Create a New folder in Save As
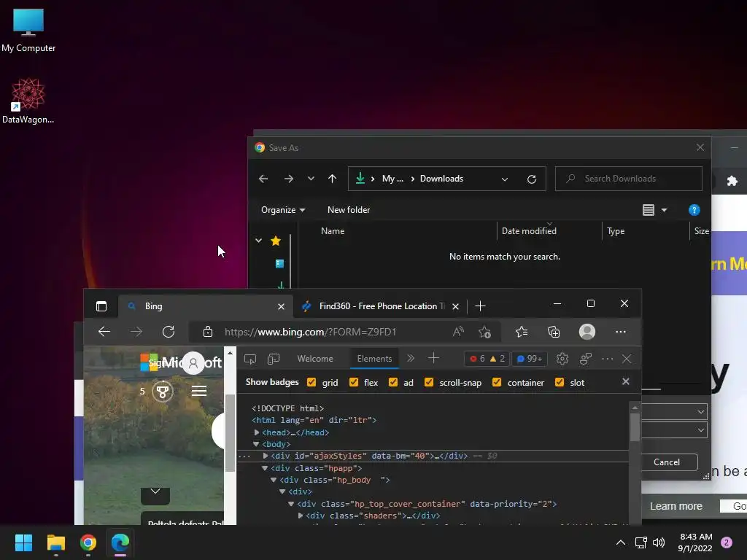Viewport: 747px width, 560px height. (348, 210)
